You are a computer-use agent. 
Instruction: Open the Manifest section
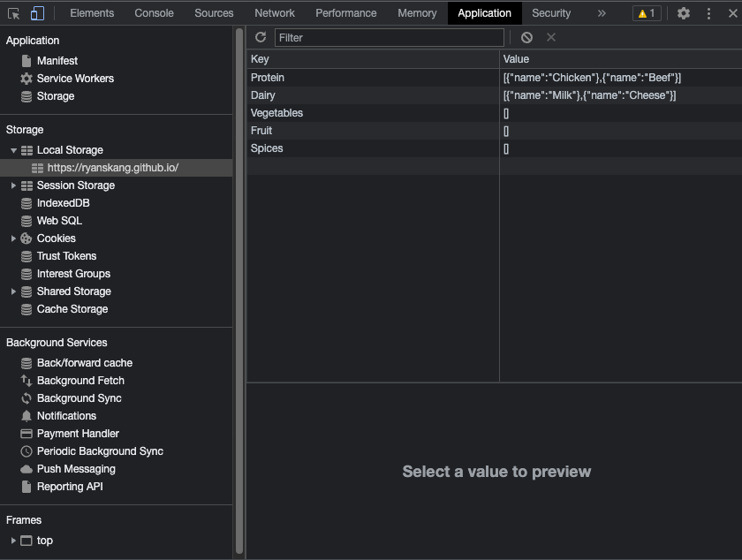point(58,60)
